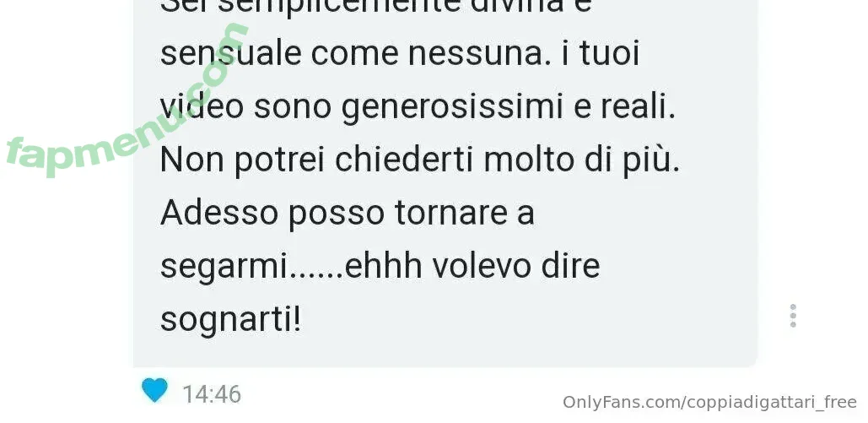Click the 14:46 message timestamp
The image size is (868, 423).
(212, 394)
